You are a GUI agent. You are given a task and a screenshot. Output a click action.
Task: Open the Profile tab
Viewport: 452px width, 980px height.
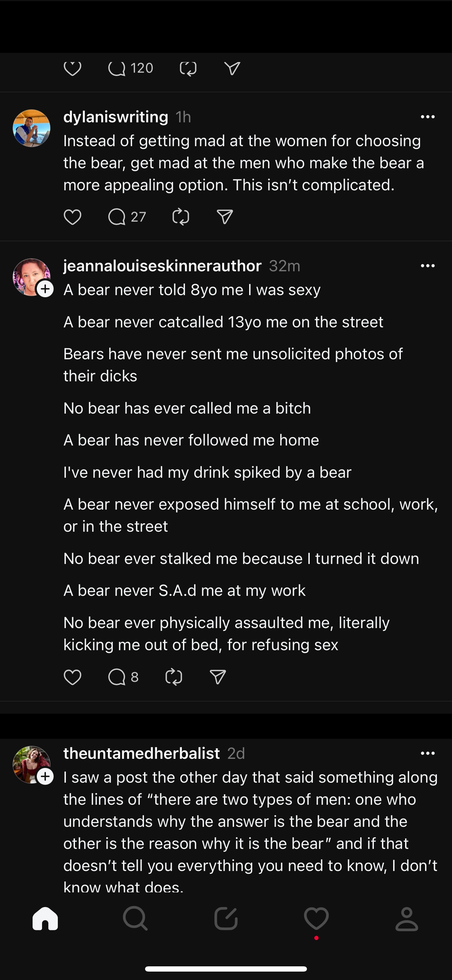click(x=407, y=919)
